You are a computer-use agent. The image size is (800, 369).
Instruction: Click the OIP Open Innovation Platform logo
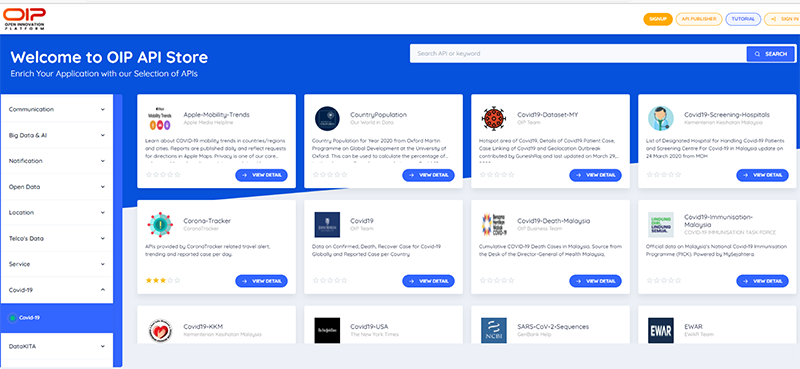tap(24, 19)
